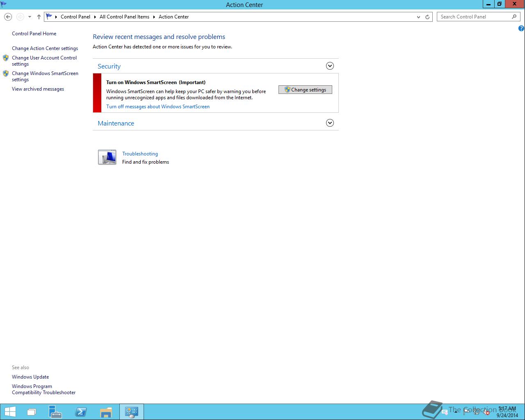The width and height of the screenshot is (525, 420).
Task: Open recent locations dropdown arrow
Action: pyautogui.click(x=30, y=17)
